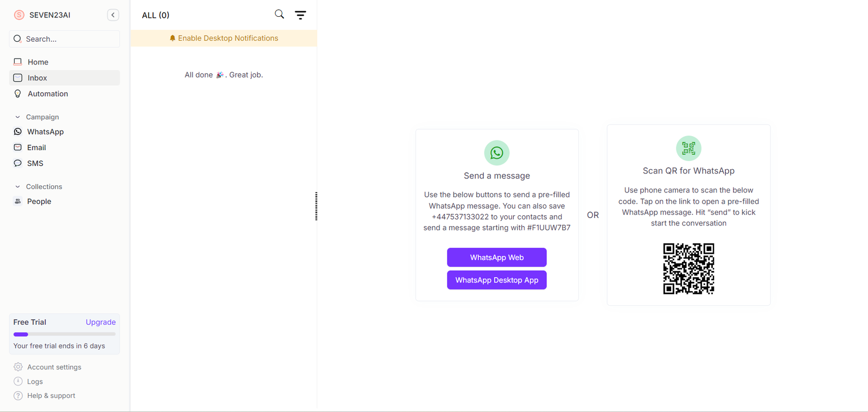
Task: Click the sidebar Search field
Action: tap(65, 39)
